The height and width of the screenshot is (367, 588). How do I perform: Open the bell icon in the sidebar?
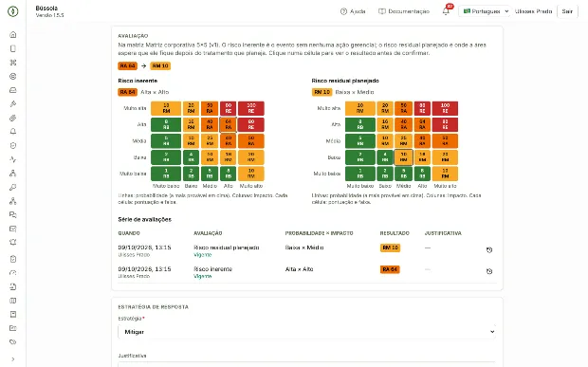click(12, 132)
